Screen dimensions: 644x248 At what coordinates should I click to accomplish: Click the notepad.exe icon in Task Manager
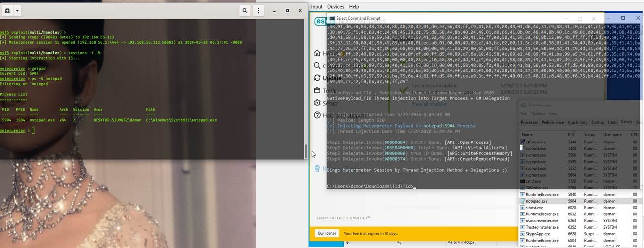click(x=522, y=201)
